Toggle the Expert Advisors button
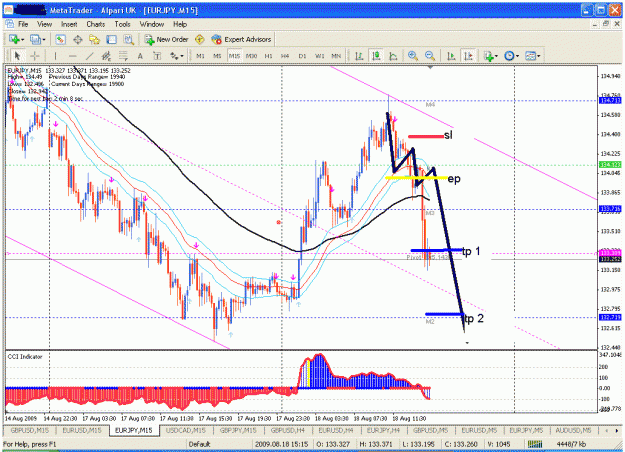The width and height of the screenshot is (625, 452). coord(241,39)
